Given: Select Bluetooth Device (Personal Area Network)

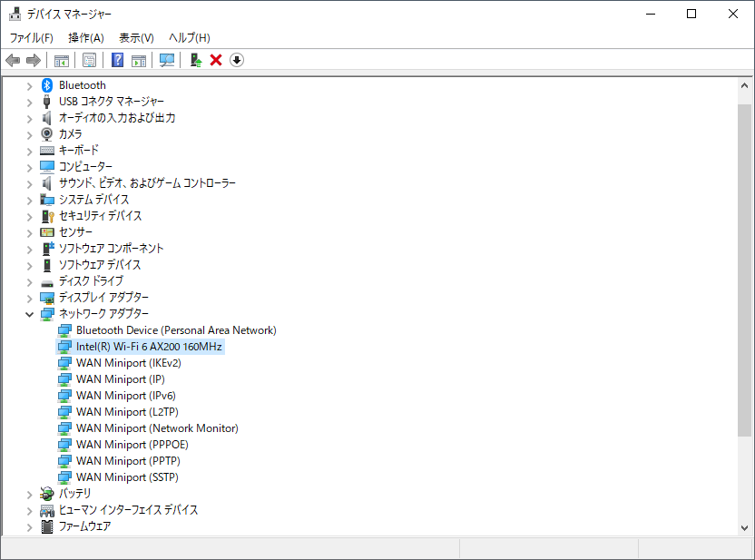Looking at the screenshot, I should tap(176, 330).
